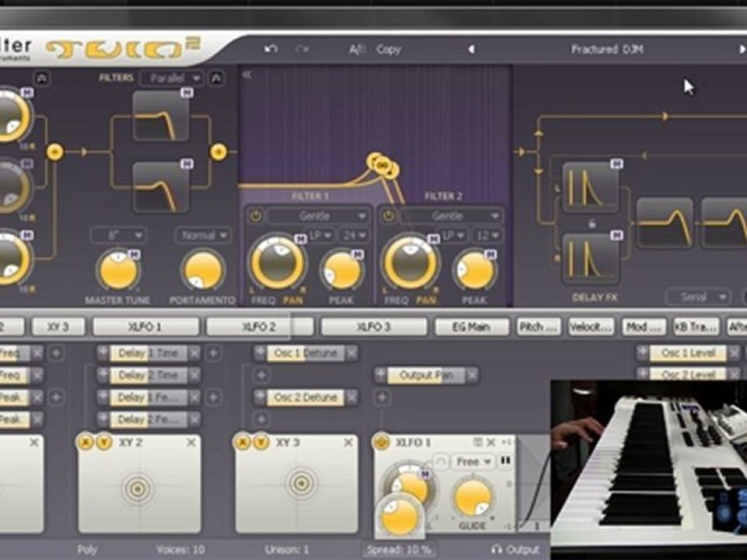Open the Filter 1 LP type dropdown

coord(321,235)
